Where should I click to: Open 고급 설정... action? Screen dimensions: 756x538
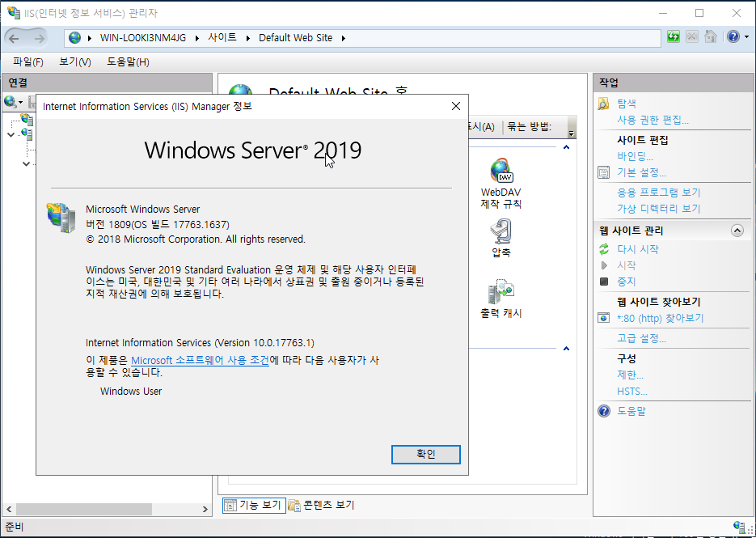[642, 338]
